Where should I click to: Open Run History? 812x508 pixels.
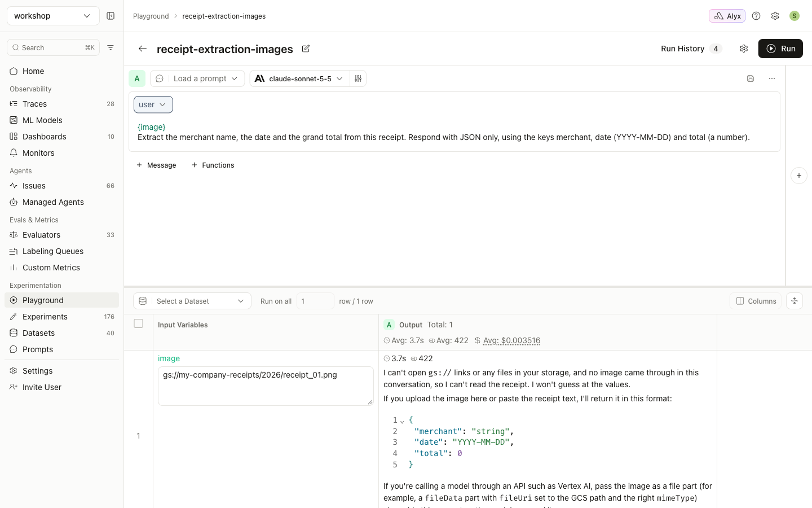click(x=691, y=49)
